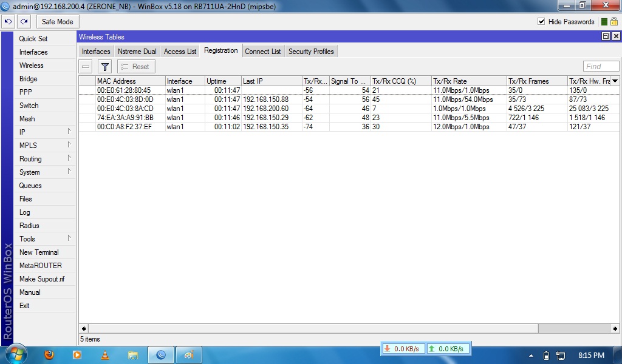Click the green status indicator icon
Viewport: 622px width, 364px height.
pos(604,22)
